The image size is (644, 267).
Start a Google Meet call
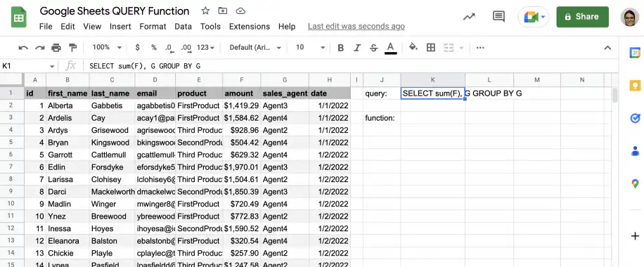(x=530, y=17)
